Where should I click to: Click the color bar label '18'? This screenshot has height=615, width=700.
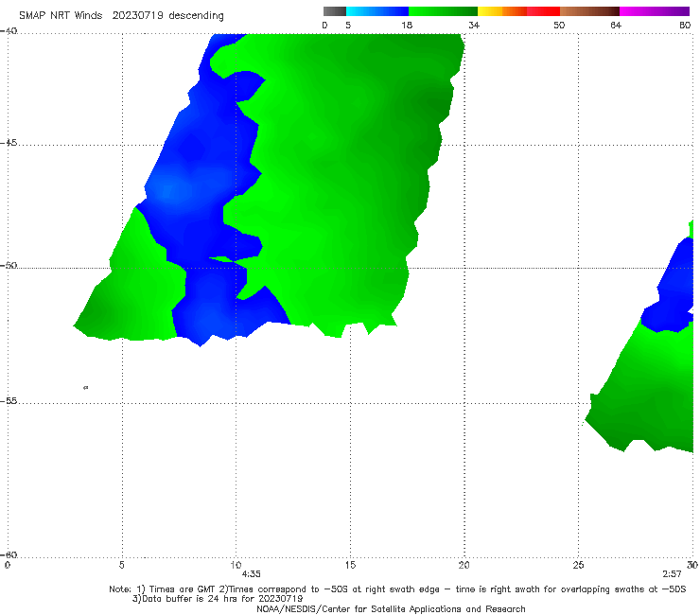[407, 25]
